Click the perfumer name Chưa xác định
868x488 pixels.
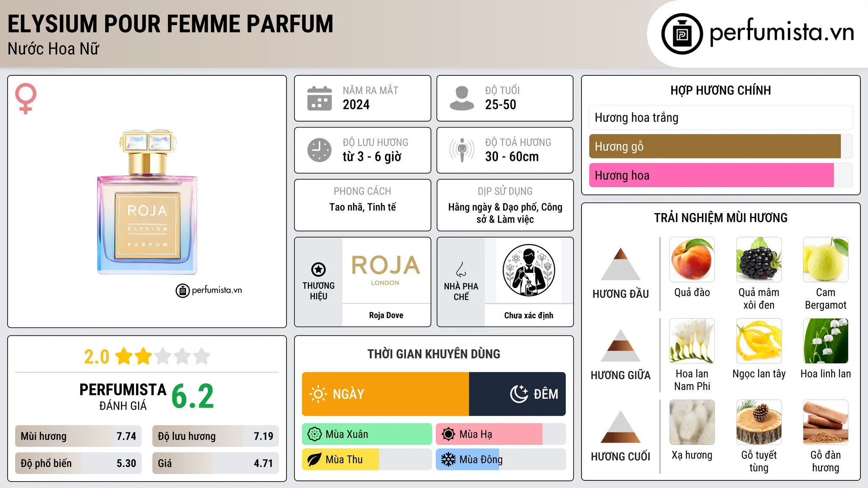[529, 315]
